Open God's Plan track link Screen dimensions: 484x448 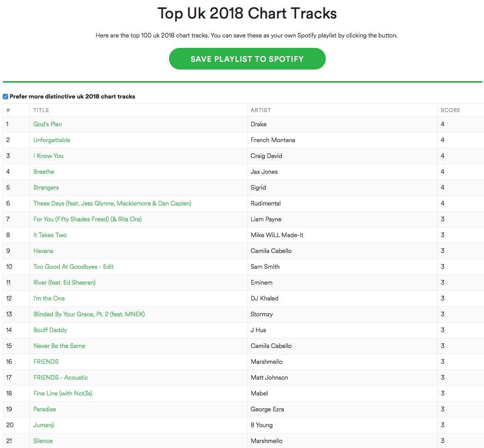tap(47, 124)
